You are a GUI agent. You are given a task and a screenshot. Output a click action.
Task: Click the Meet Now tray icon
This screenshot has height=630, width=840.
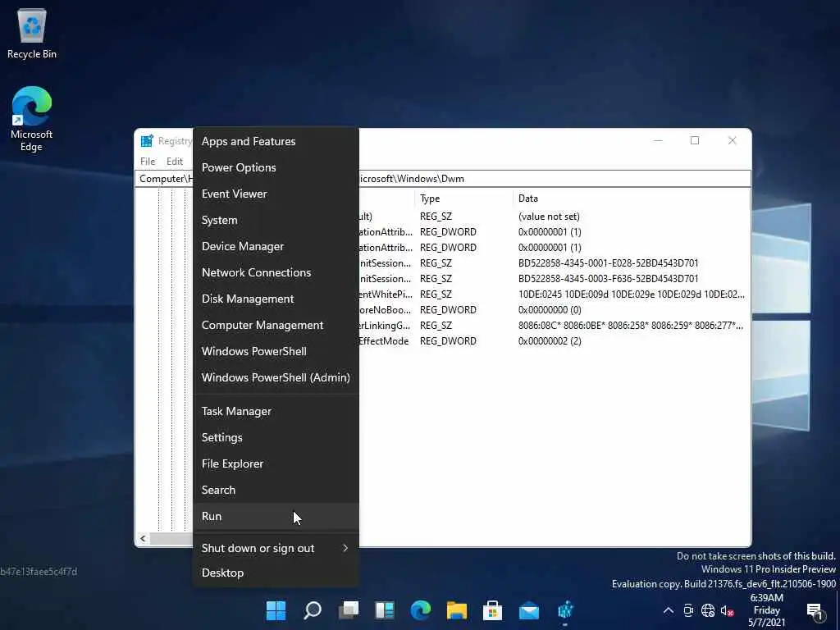coord(688,610)
